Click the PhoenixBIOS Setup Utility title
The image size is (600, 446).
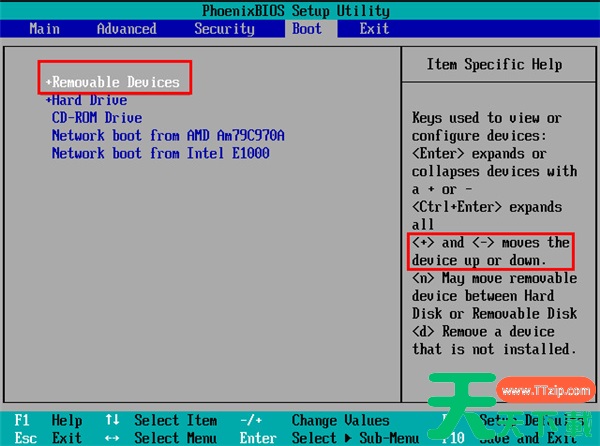pos(296,11)
